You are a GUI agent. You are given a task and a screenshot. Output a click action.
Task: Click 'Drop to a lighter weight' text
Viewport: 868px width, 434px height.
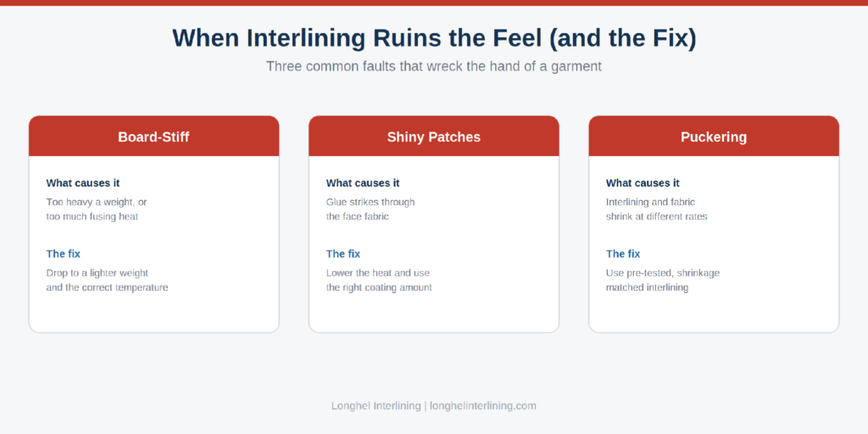(97, 273)
